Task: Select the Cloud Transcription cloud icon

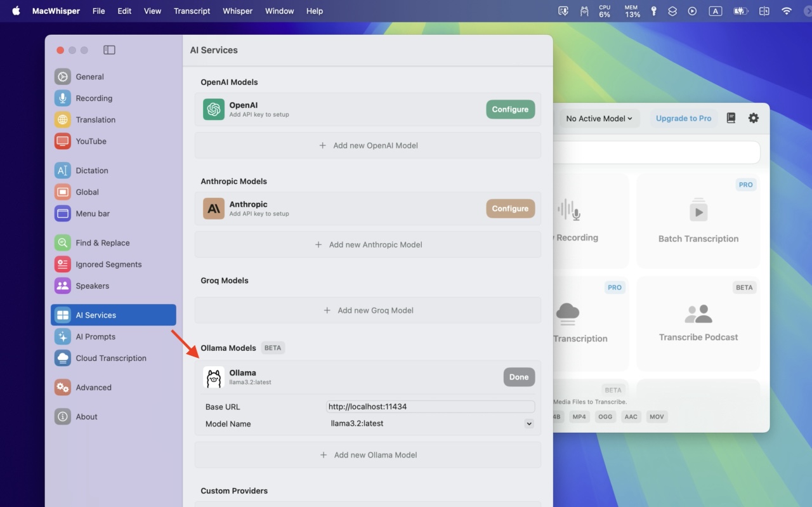Action: (62, 359)
